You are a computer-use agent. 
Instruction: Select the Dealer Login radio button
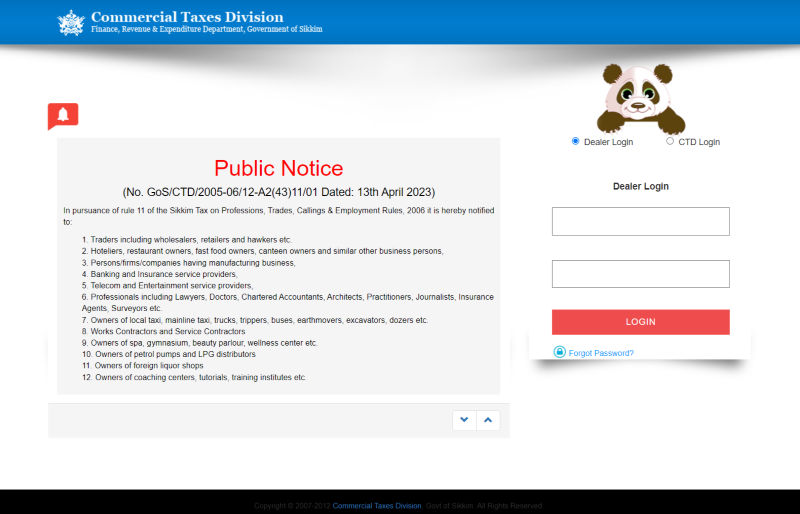click(576, 141)
